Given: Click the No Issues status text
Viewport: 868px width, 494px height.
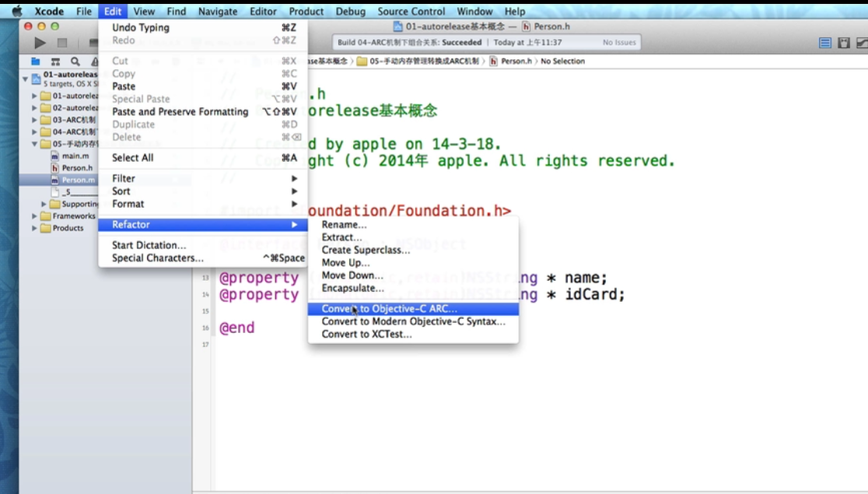Looking at the screenshot, I should click(x=619, y=43).
